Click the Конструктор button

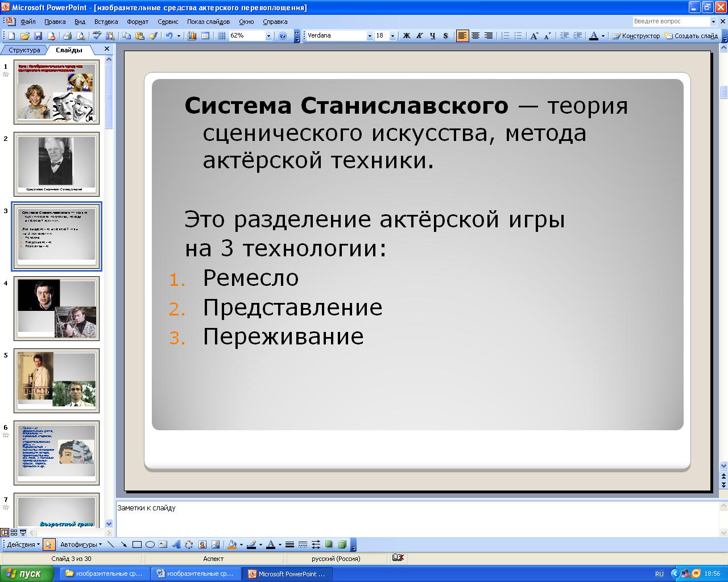pyautogui.click(x=636, y=36)
